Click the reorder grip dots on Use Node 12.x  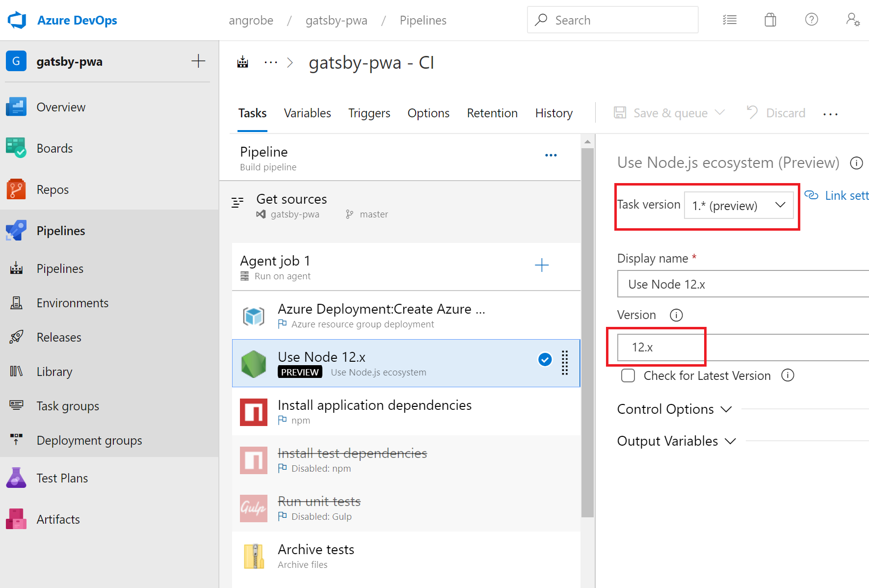click(x=565, y=363)
